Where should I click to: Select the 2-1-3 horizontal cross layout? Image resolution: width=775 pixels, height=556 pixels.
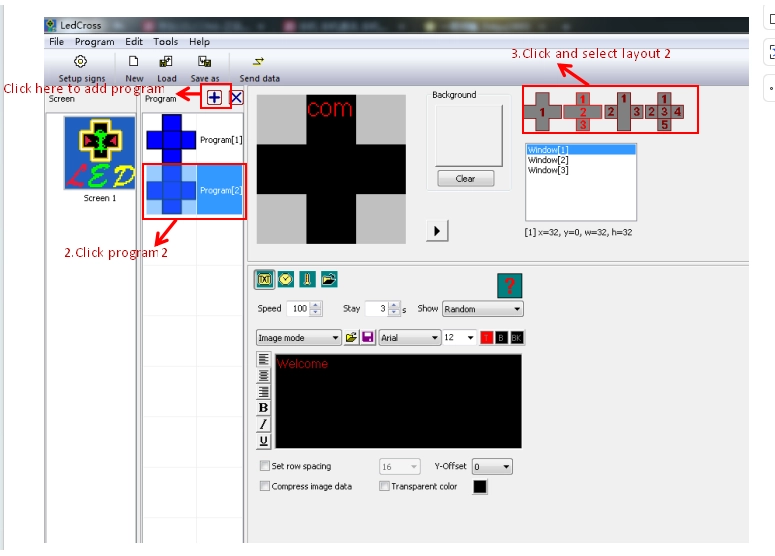tap(623, 111)
